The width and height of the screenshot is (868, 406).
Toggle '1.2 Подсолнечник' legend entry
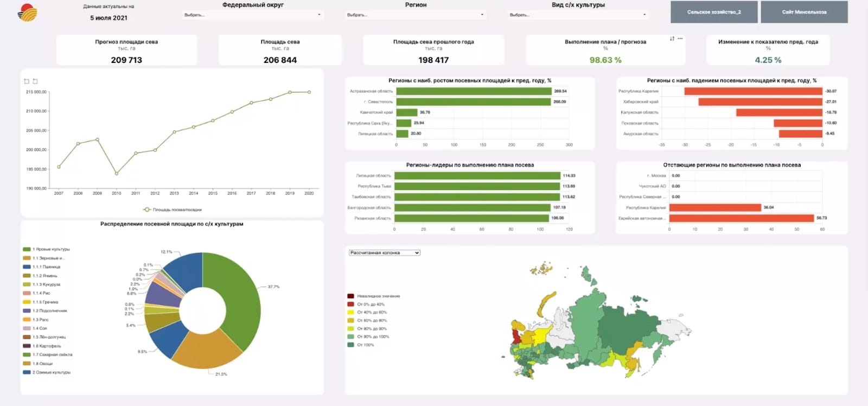(x=45, y=311)
